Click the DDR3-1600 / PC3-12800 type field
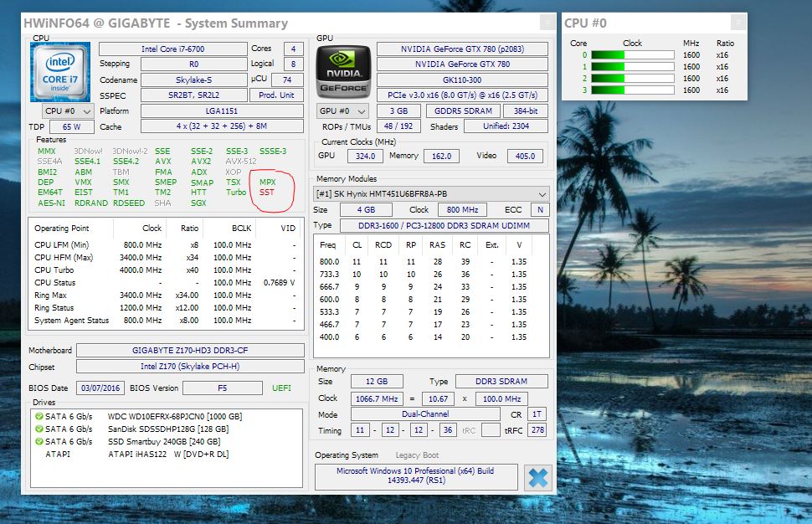The height and width of the screenshot is (524, 812). coord(444,226)
